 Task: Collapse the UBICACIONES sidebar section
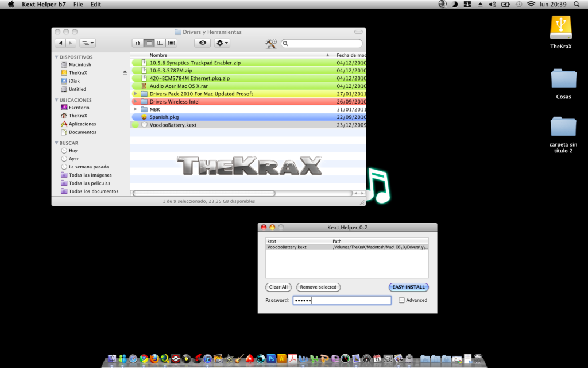(57, 100)
